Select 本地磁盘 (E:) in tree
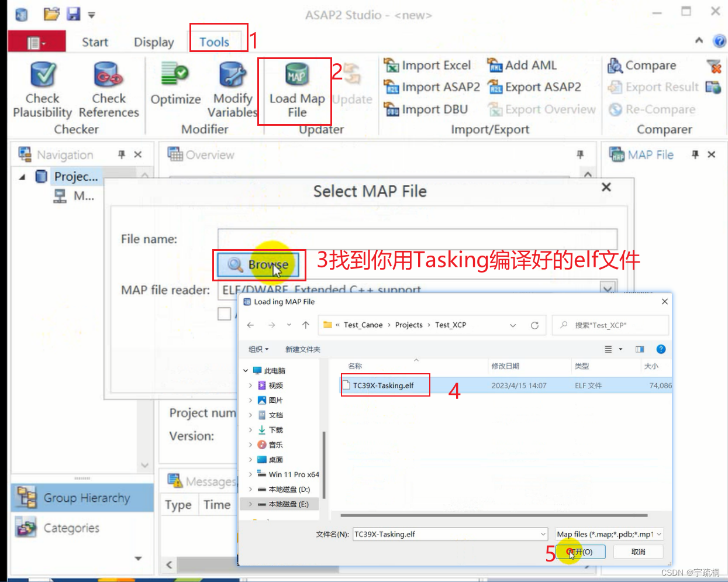 point(288,504)
